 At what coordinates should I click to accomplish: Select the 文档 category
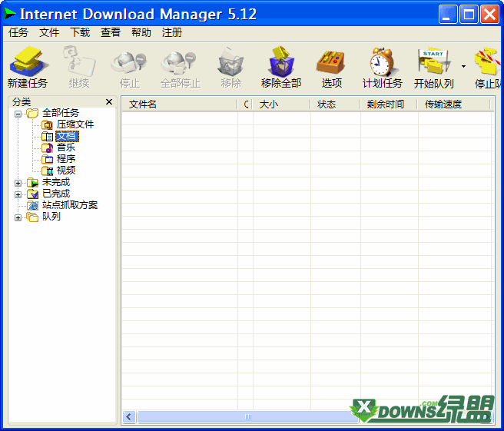pyautogui.click(x=67, y=136)
